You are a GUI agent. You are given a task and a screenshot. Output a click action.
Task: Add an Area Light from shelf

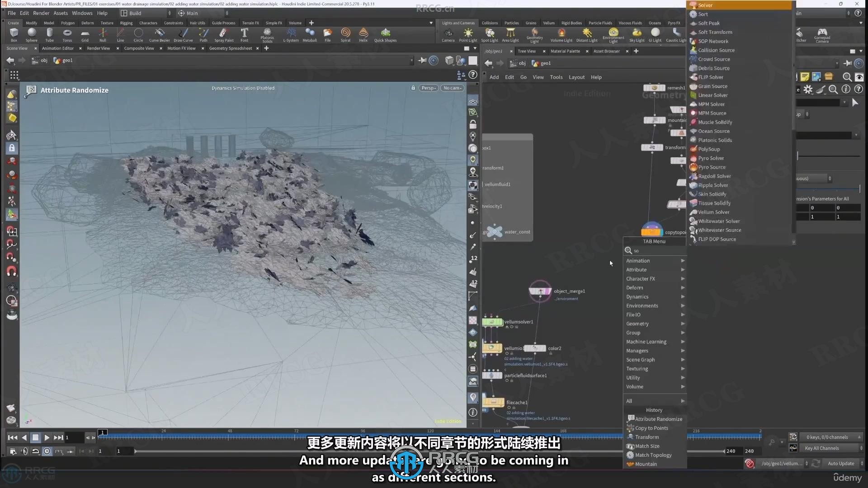(x=510, y=35)
